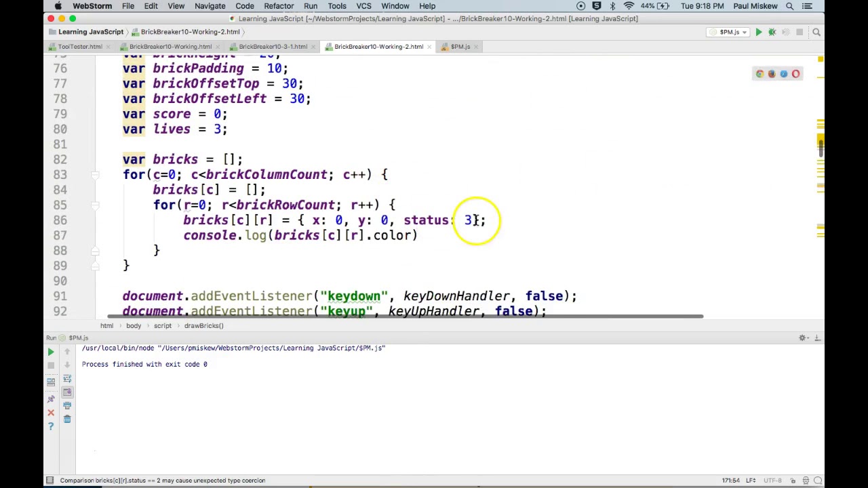Open the $PM.js run configuration dropdown
Image resolution: width=868 pixels, height=488 pixels.
(x=729, y=32)
